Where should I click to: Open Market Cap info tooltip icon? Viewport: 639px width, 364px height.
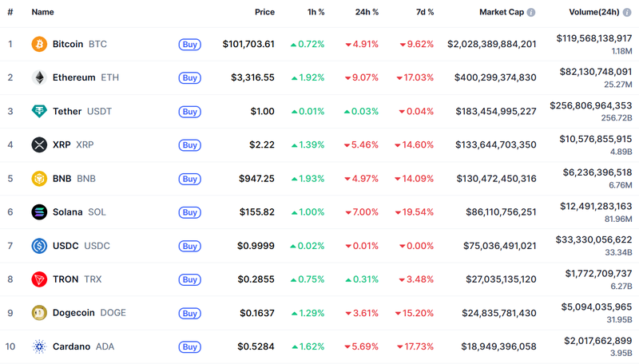(531, 13)
